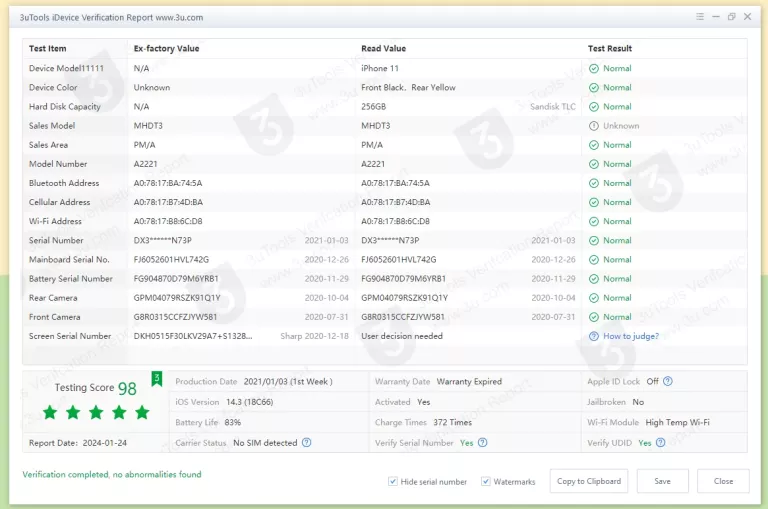Click the green 3uTools badge by score
The image size is (768, 509).
(x=157, y=378)
